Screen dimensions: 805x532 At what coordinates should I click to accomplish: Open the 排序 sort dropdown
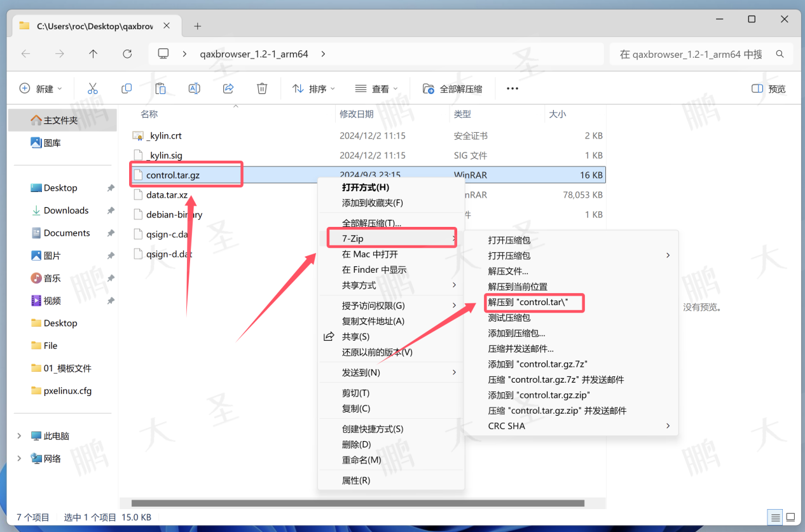coord(313,89)
